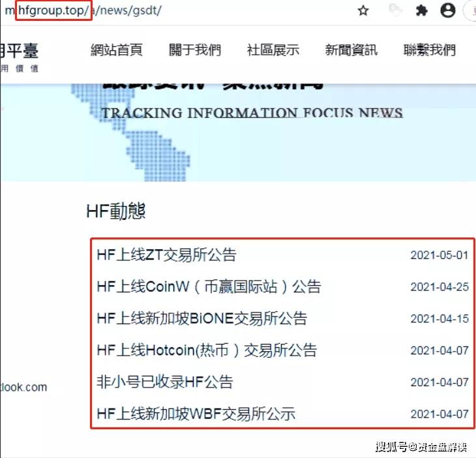Go to 網站首頁 in the navigation
Image resolution: width=476 pixels, height=458 pixels.
pos(116,50)
